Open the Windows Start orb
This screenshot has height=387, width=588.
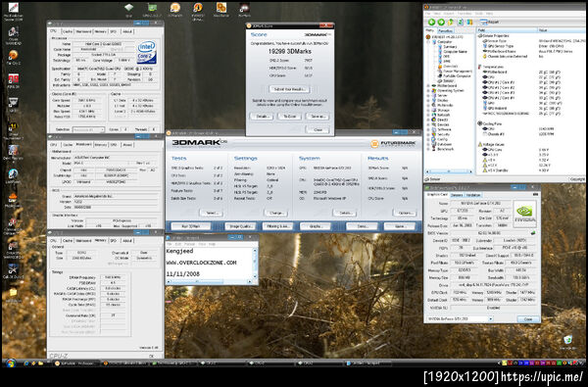pyautogui.click(x=11, y=363)
